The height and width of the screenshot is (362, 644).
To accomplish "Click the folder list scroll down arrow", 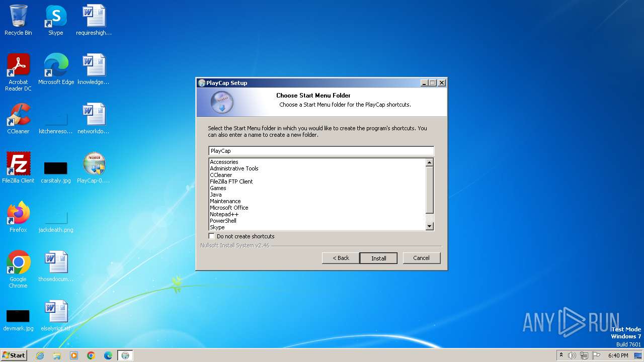I will pyautogui.click(x=429, y=226).
